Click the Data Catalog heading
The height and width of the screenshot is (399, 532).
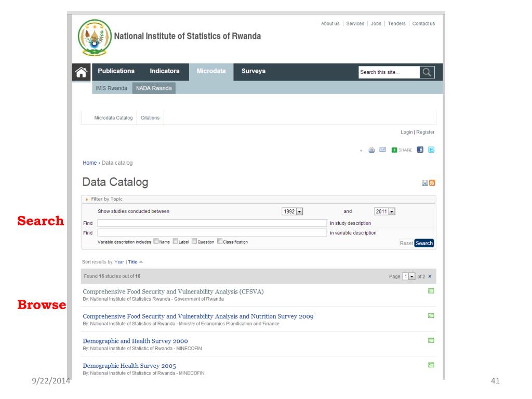pos(115,182)
